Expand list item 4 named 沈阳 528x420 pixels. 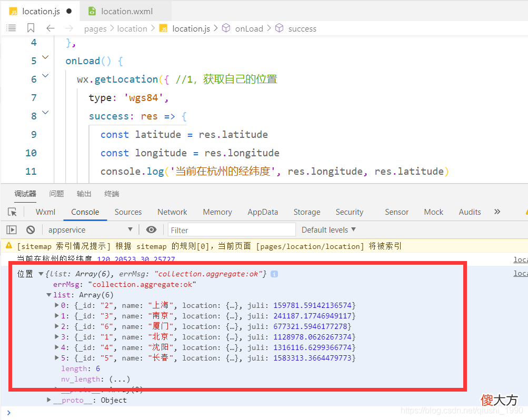pyautogui.click(x=56, y=347)
